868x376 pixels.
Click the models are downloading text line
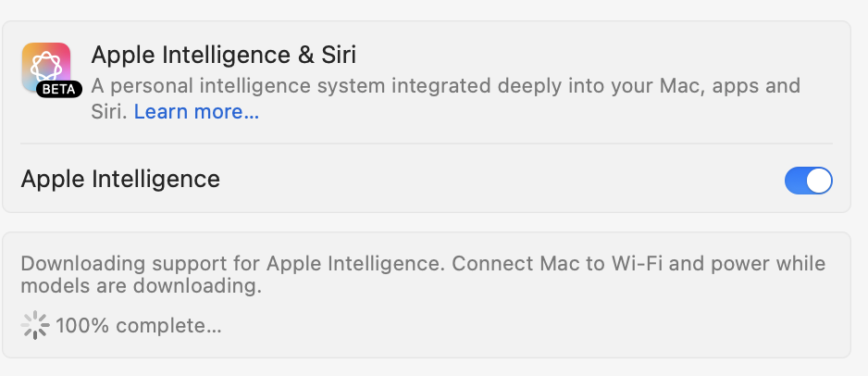tap(142, 287)
